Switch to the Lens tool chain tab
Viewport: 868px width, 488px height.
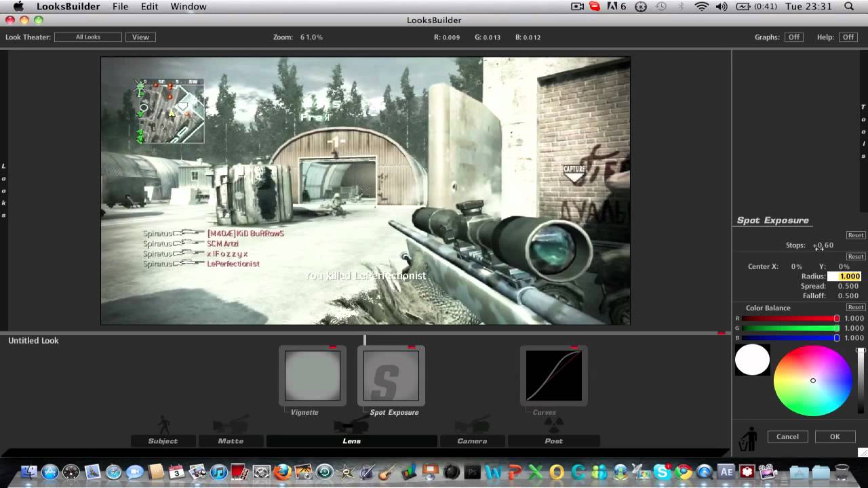[x=351, y=441]
